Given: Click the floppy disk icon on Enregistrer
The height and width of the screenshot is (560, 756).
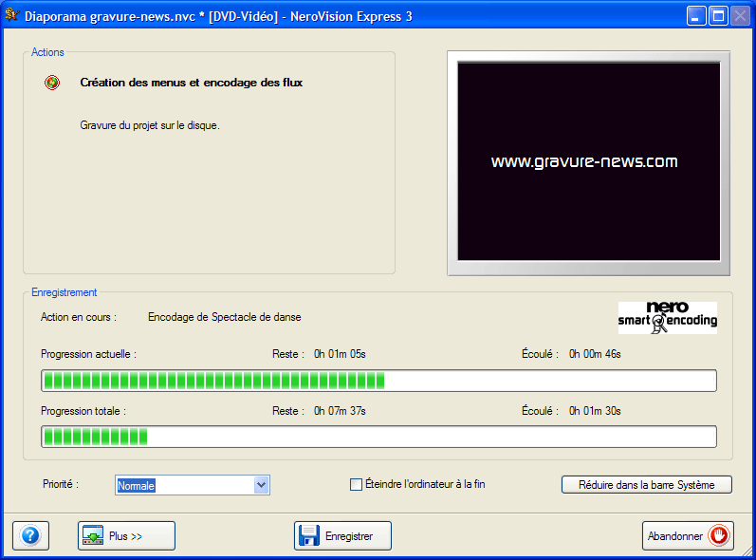Looking at the screenshot, I should click(309, 535).
